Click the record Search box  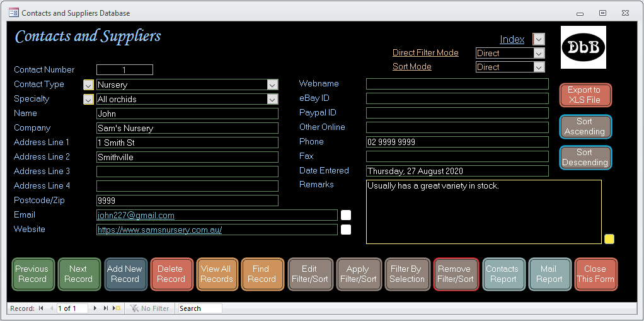click(x=200, y=308)
